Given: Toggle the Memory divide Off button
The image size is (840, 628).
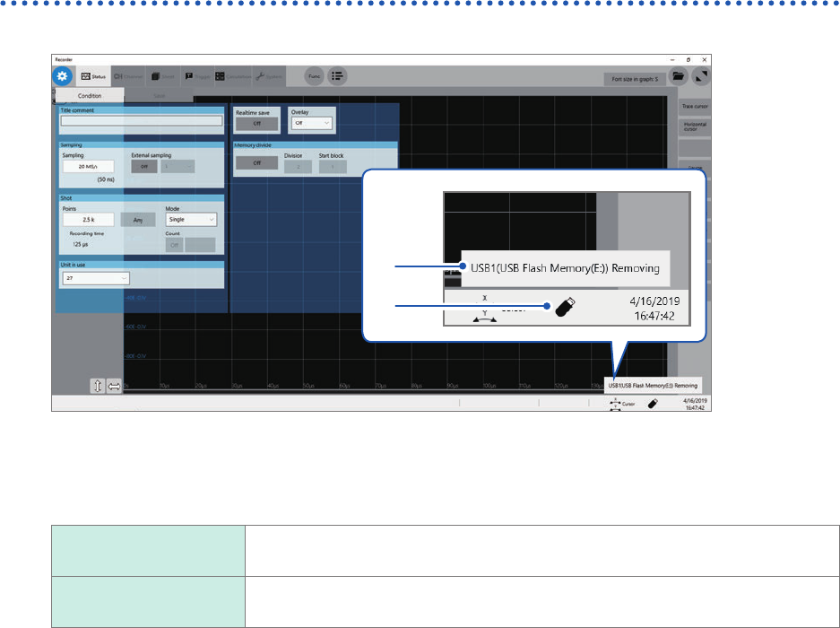Looking at the screenshot, I should click(257, 162).
